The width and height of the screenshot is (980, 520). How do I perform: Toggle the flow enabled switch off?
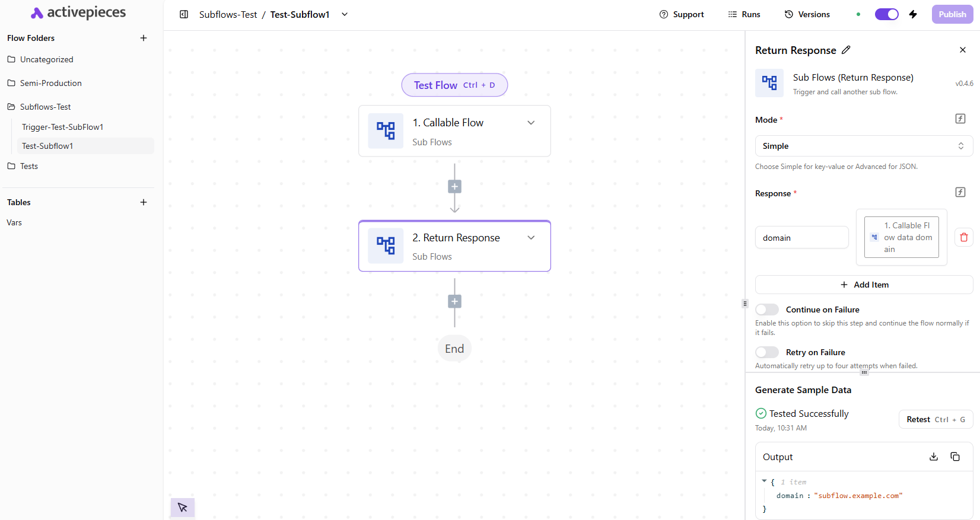[x=886, y=14]
